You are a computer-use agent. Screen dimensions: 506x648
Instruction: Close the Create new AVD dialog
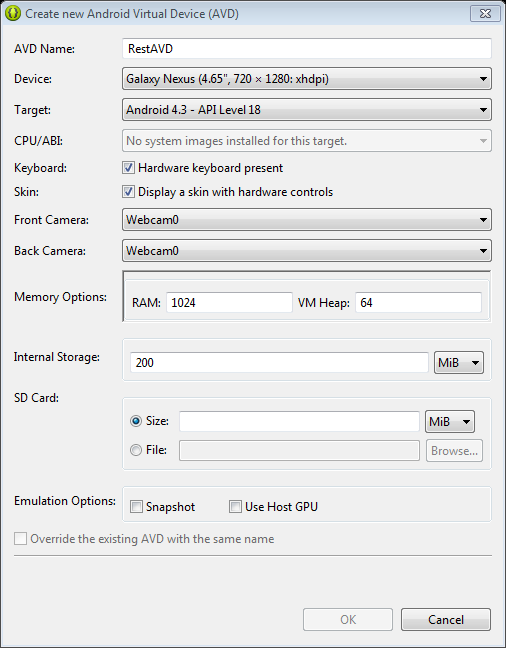[485, 14]
